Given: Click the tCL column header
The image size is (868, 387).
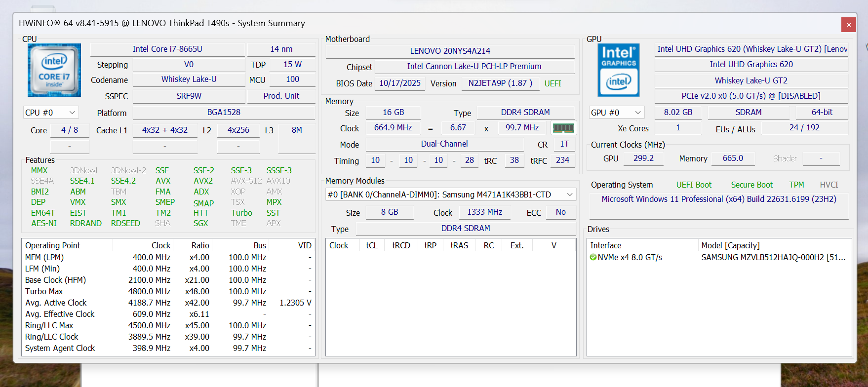Looking at the screenshot, I should point(372,245).
